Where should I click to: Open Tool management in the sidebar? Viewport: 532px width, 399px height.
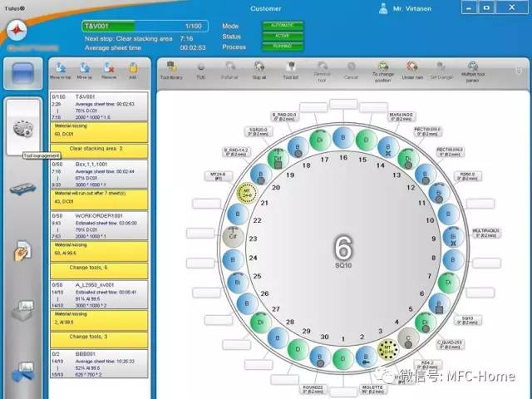[22, 131]
